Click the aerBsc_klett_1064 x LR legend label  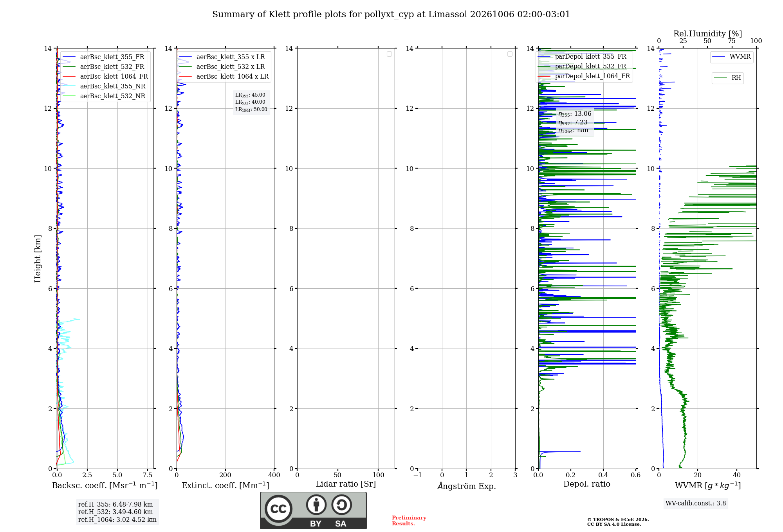(233, 76)
